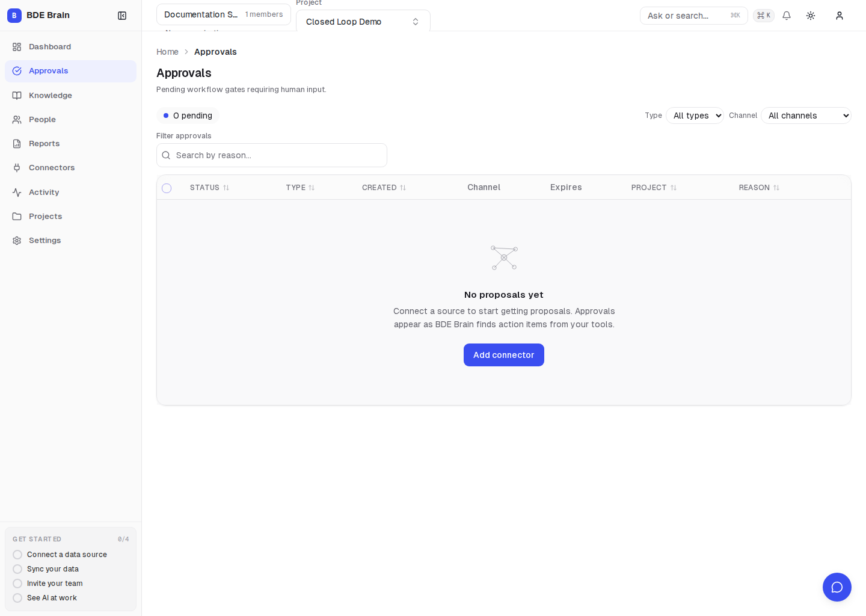Open Settings in sidebar

71,241
